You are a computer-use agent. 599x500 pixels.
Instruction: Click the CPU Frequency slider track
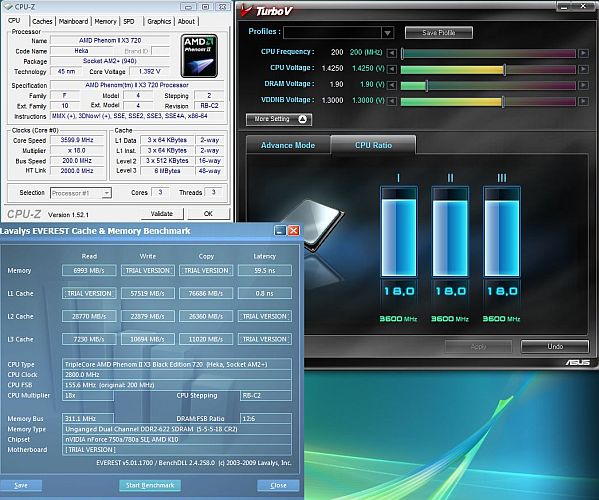488,53
